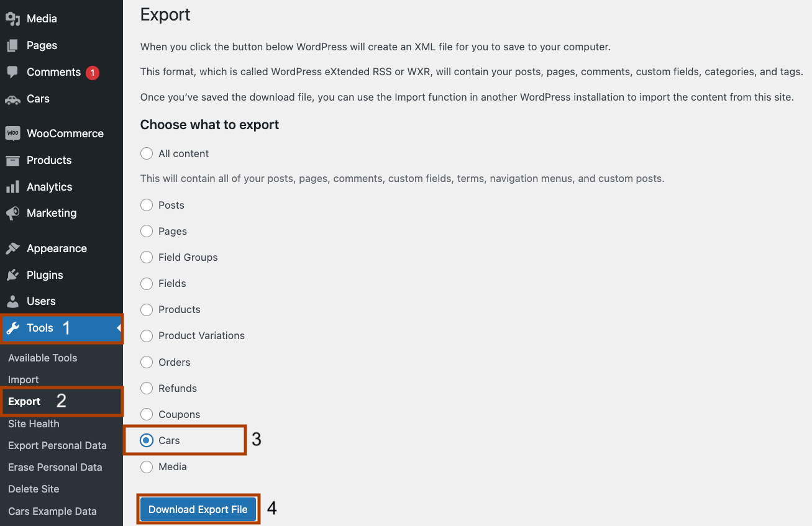Select the Plugins plug icon
812x526 pixels.
(13, 274)
